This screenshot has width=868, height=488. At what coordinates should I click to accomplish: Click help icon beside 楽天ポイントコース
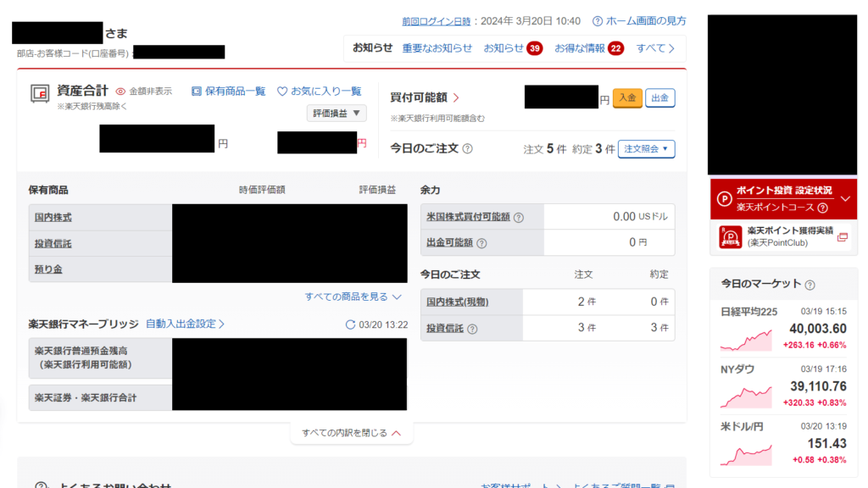click(x=823, y=208)
